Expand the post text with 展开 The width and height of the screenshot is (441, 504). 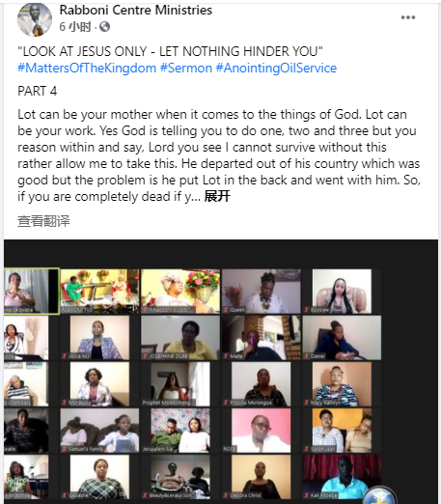217,196
